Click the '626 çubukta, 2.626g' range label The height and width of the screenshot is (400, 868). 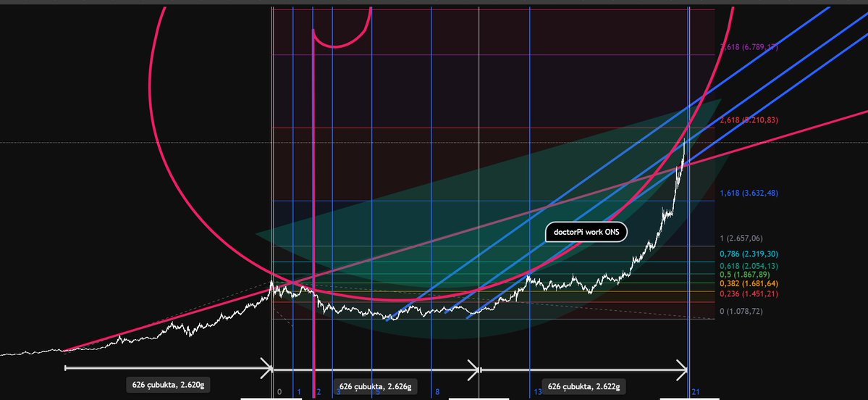375,386
